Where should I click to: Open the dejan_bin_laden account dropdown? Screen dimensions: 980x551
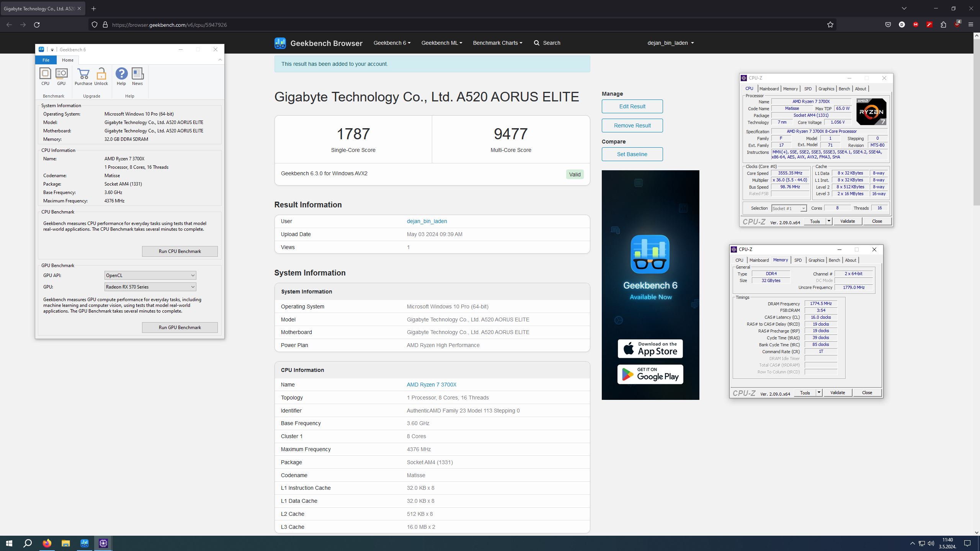coord(671,43)
